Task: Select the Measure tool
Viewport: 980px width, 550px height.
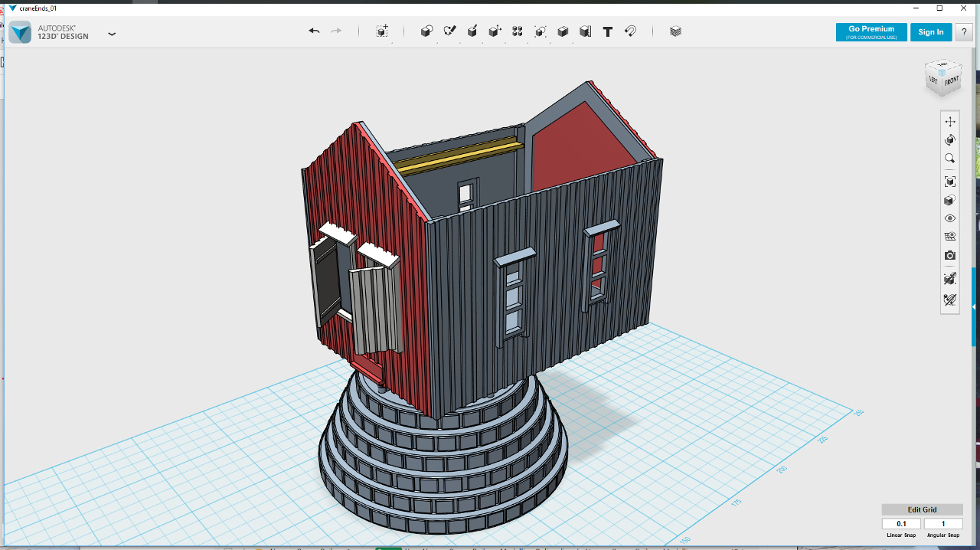Action: [585, 31]
